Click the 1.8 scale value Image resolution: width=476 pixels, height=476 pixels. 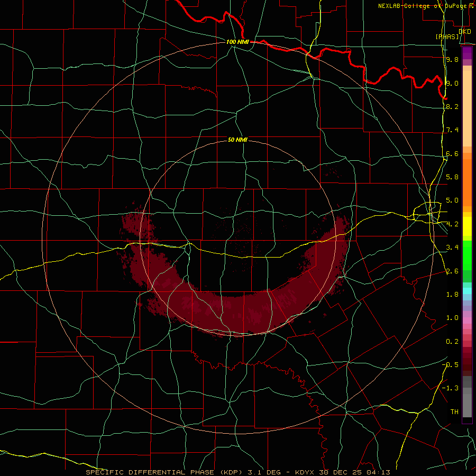point(452,295)
